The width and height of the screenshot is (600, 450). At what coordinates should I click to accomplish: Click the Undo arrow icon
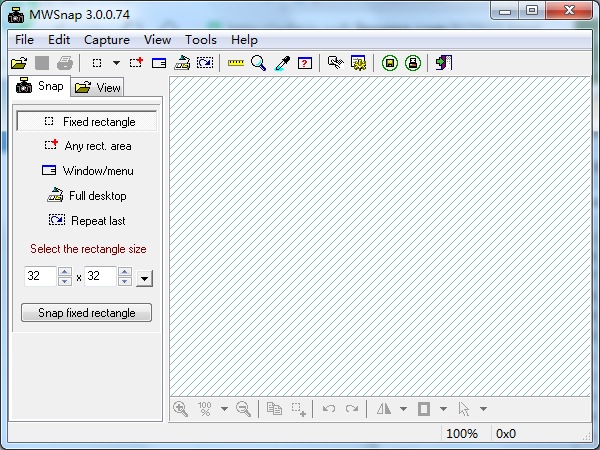[329, 409]
